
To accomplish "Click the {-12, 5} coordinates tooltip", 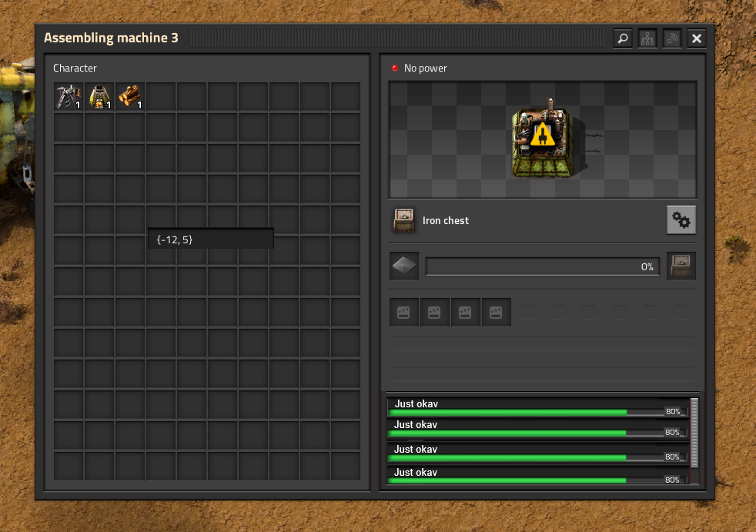I will 211,239.
